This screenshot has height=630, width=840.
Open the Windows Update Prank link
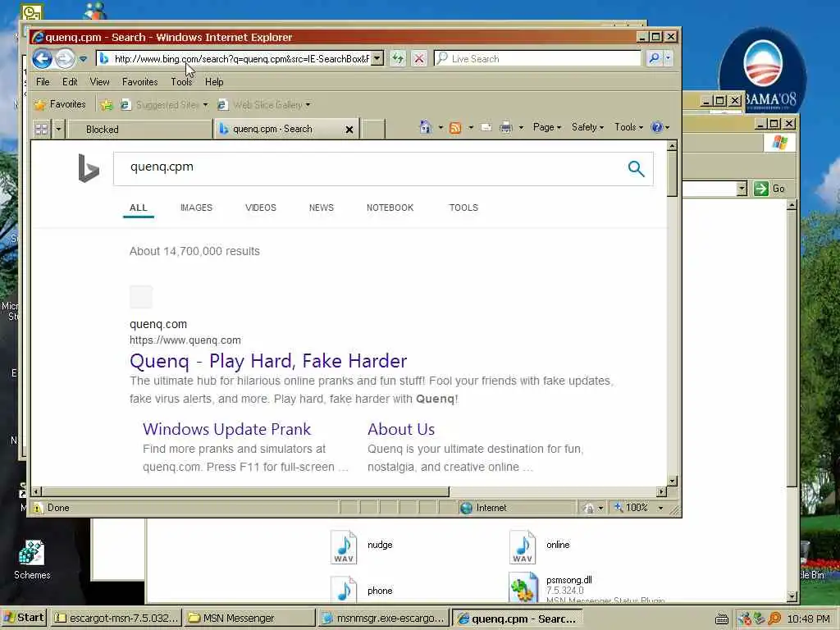226,429
